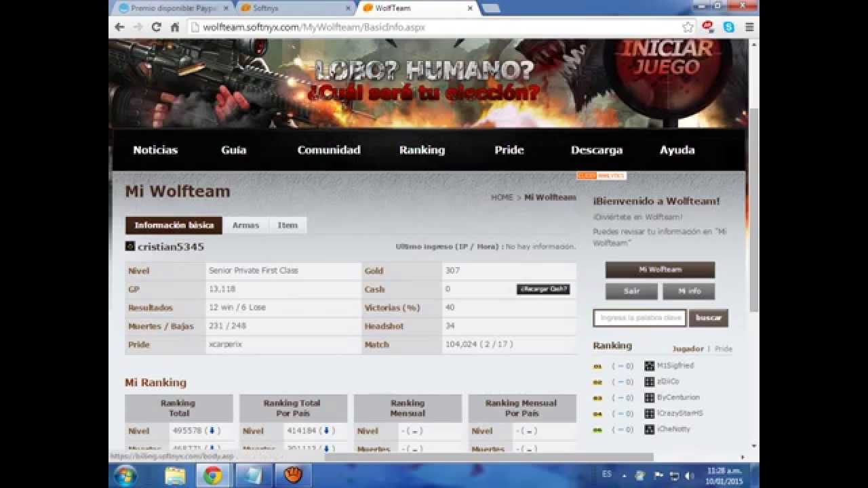Click the ES language indicator
Viewport: 868px width, 488px height.
coord(606,474)
